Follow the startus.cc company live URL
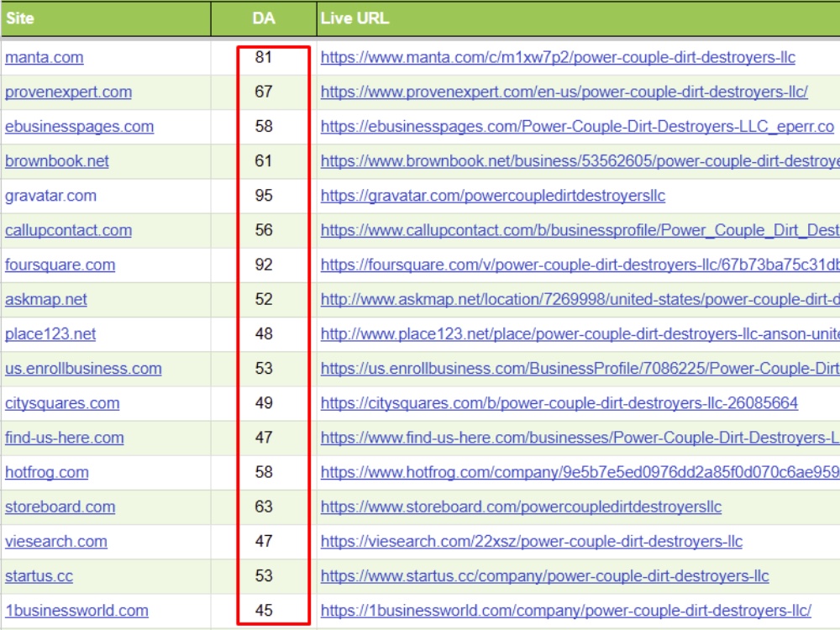Screen dimensions: 840x630 coord(545,576)
